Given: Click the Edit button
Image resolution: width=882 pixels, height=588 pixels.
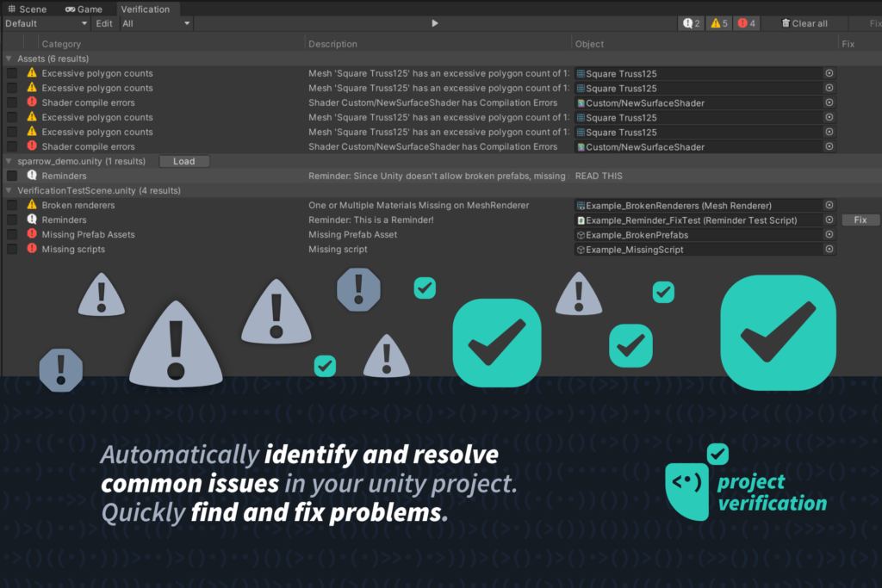Looking at the screenshot, I should (104, 23).
